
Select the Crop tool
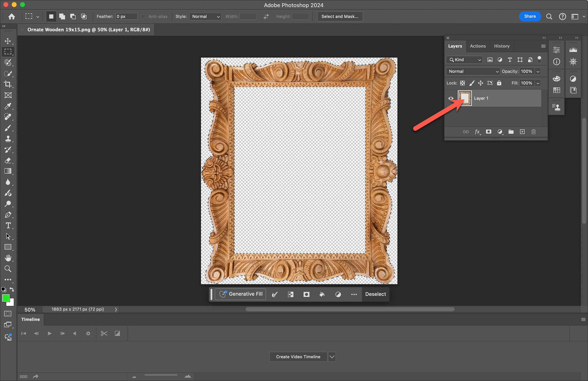[x=8, y=84]
